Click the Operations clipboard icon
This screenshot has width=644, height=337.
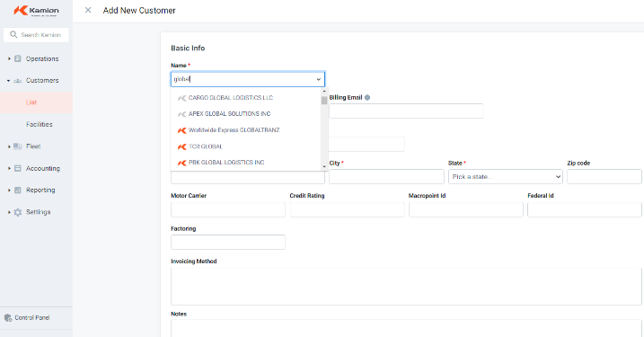click(x=18, y=58)
